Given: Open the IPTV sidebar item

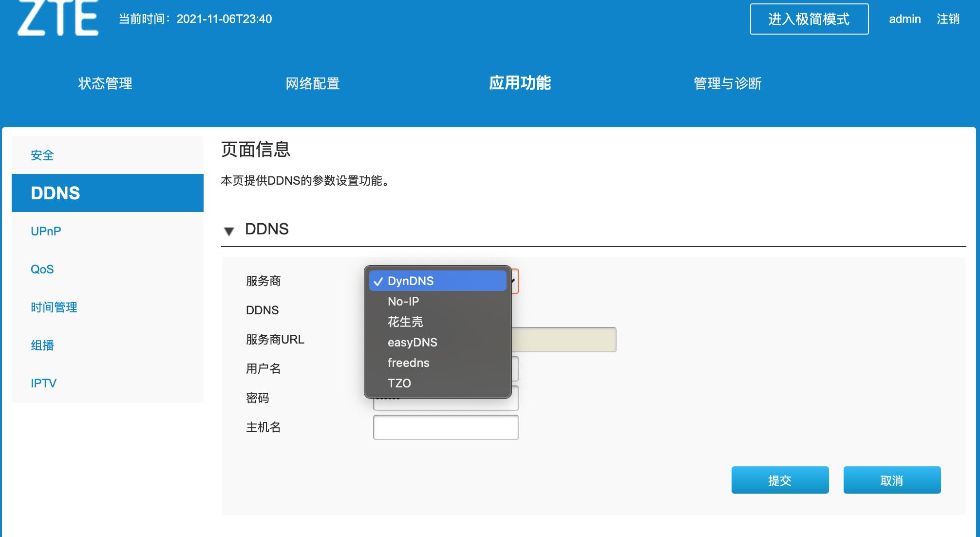Looking at the screenshot, I should coord(44,383).
